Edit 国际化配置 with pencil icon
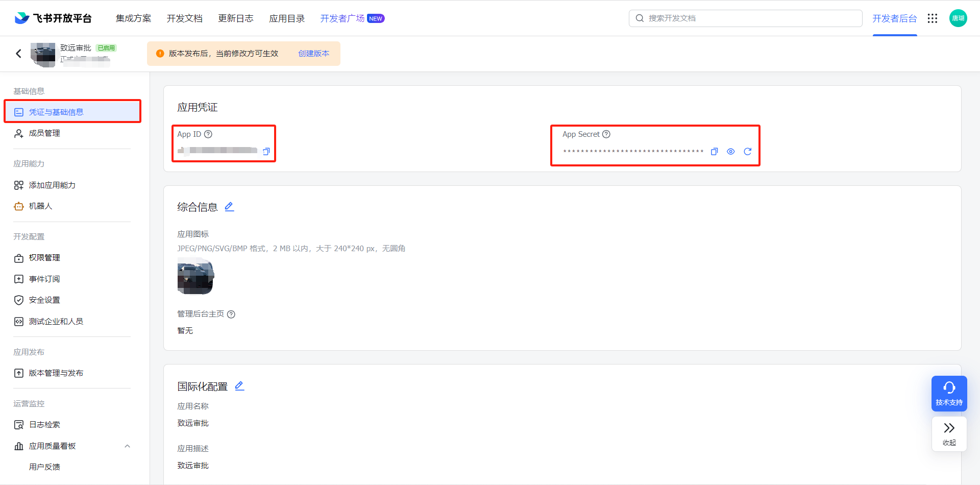The height and width of the screenshot is (485, 980). [239, 386]
